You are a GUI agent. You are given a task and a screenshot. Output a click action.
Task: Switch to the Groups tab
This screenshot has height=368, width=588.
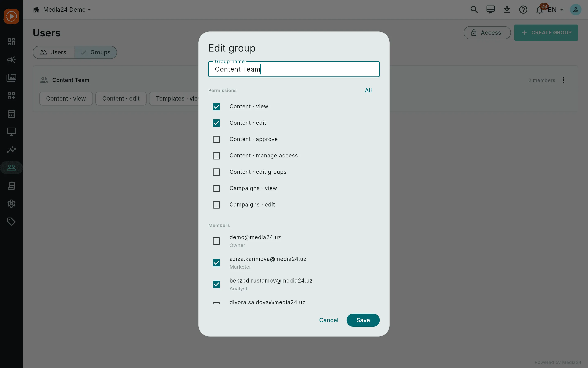[96, 52]
